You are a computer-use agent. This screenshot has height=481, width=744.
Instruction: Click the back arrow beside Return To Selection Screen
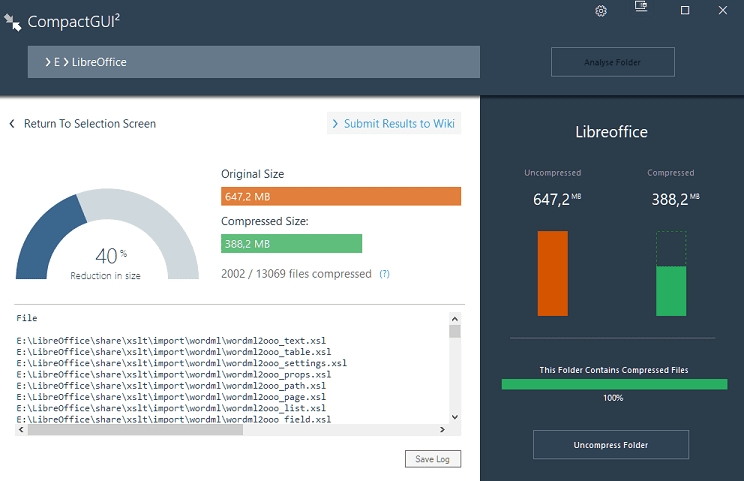click(x=12, y=124)
